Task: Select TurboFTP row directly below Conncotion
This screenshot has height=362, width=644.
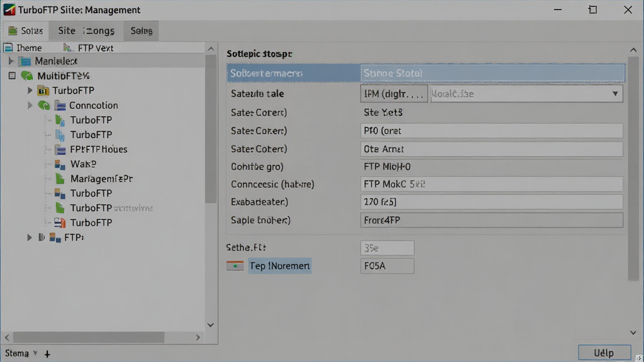Action: click(91, 120)
